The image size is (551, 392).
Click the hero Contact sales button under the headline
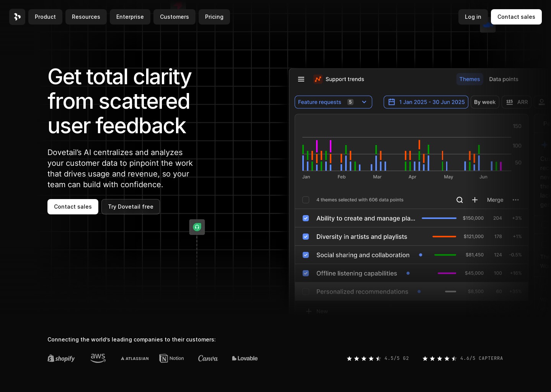click(x=73, y=207)
